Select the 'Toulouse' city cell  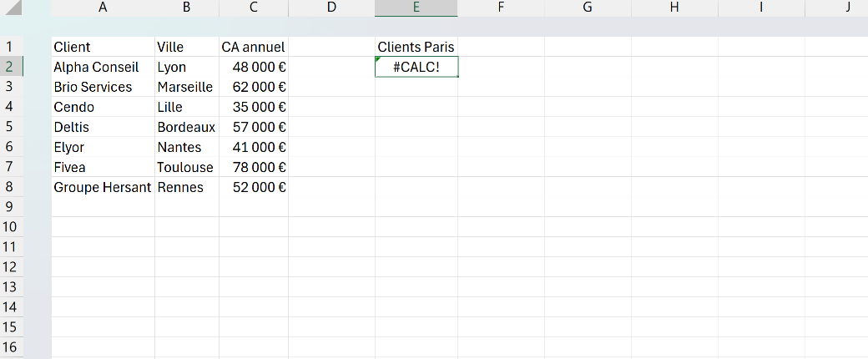click(187, 167)
